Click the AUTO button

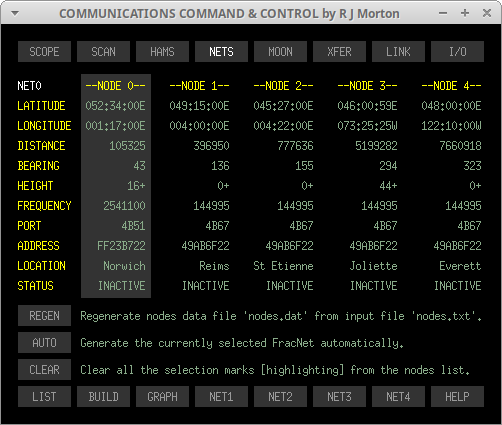pos(44,342)
